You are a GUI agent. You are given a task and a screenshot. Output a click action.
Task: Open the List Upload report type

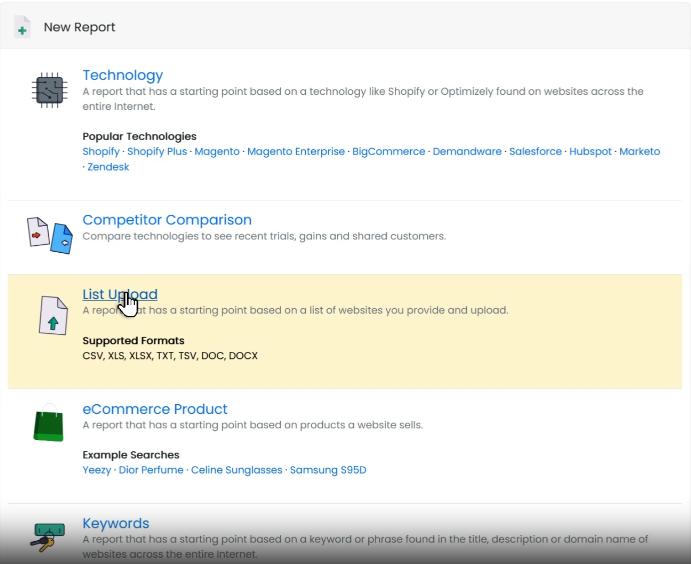tap(120, 294)
